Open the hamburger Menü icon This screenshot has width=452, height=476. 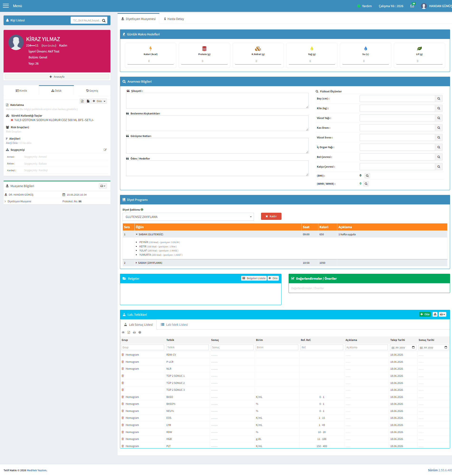pos(6,6)
